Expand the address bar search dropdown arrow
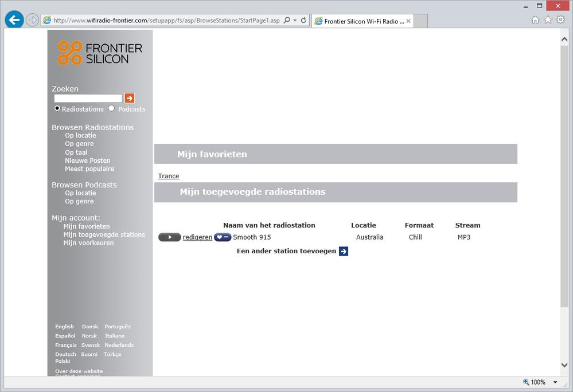This screenshot has width=573, height=392. (295, 21)
